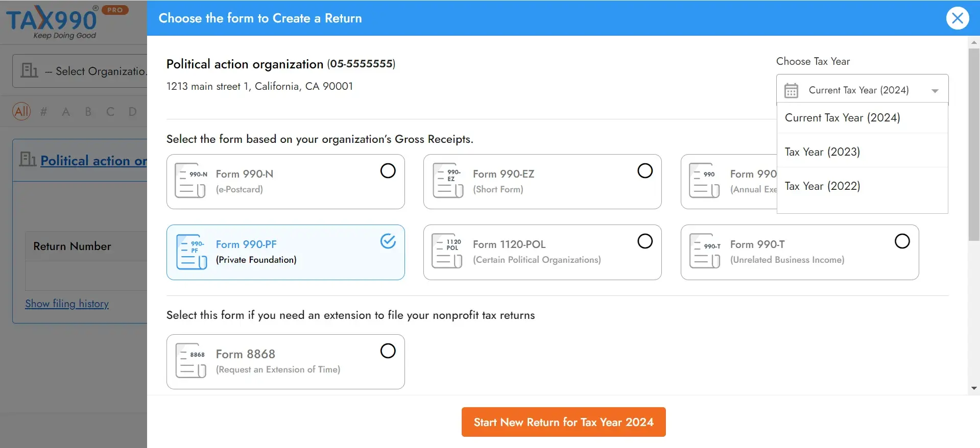Click the Form 990-N document icon
The image size is (980, 448).
pyautogui.click(x=190, y=181)
